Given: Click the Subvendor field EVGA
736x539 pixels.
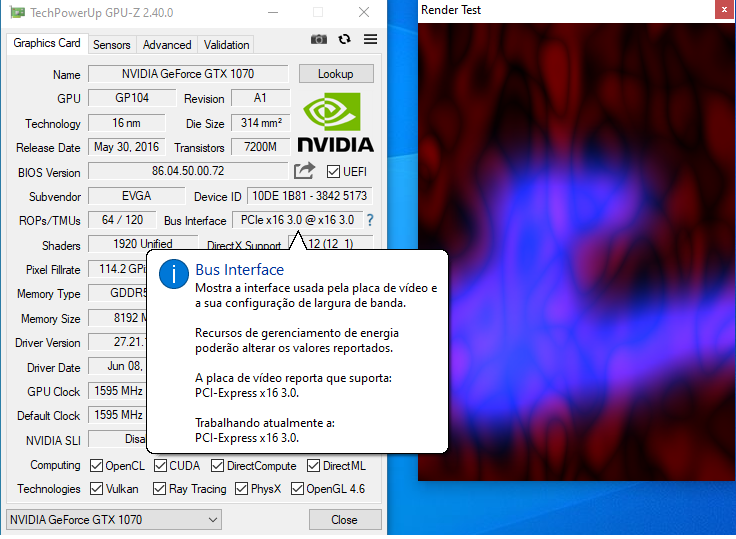Looking at the screenshot, I should tap(137, 196).
